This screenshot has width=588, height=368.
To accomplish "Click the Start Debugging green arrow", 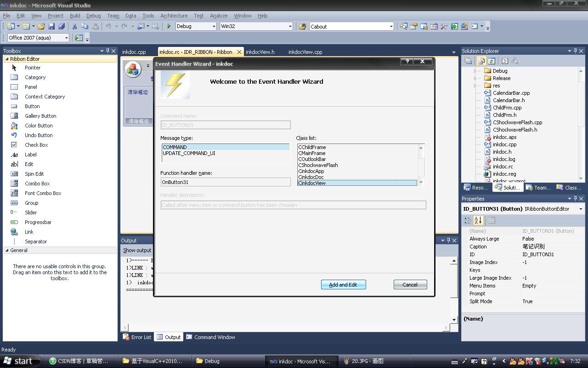I will point(169,26).
